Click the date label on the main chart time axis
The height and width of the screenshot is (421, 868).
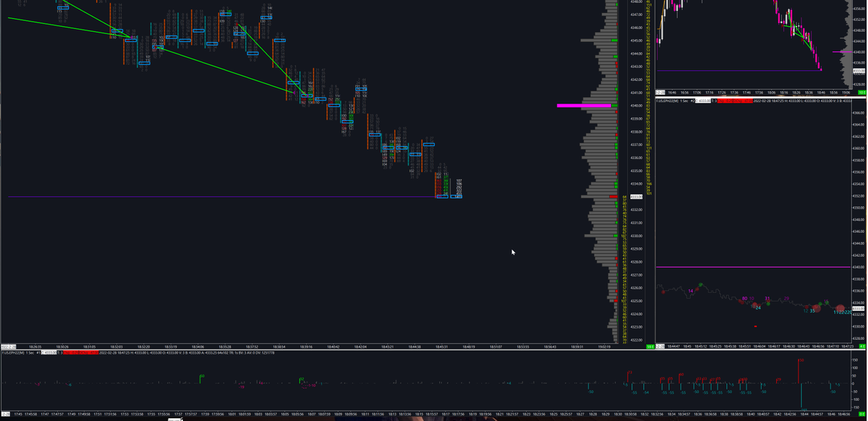9,346
